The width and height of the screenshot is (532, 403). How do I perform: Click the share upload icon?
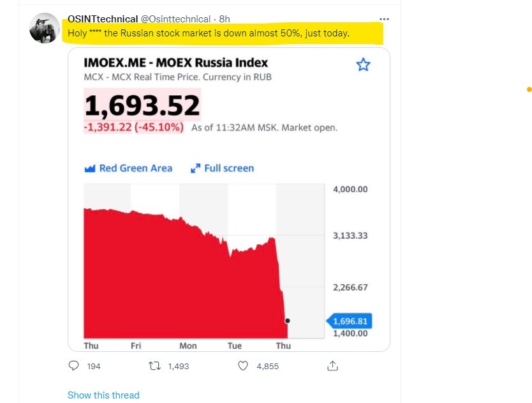coord(332,365)
